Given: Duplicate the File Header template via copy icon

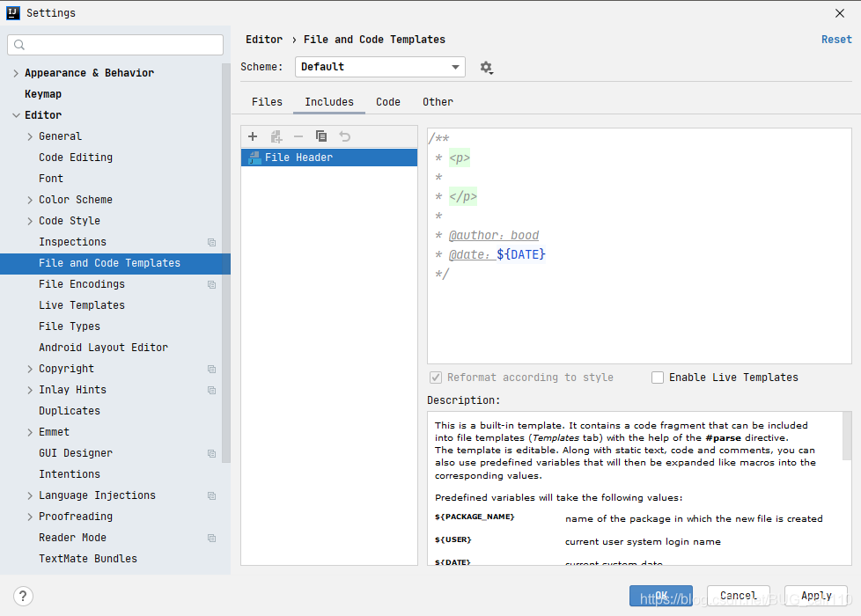Looking at the screenshot, I should pos(321,136).
